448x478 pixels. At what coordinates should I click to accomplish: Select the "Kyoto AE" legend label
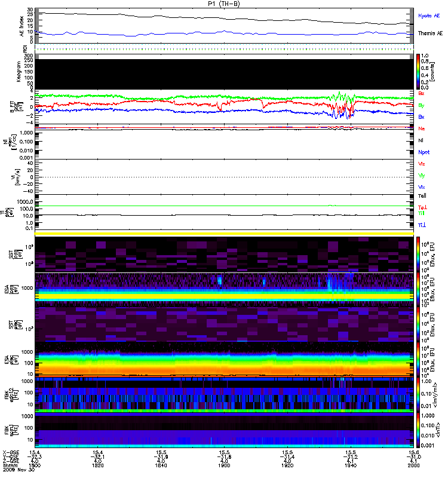429,16
